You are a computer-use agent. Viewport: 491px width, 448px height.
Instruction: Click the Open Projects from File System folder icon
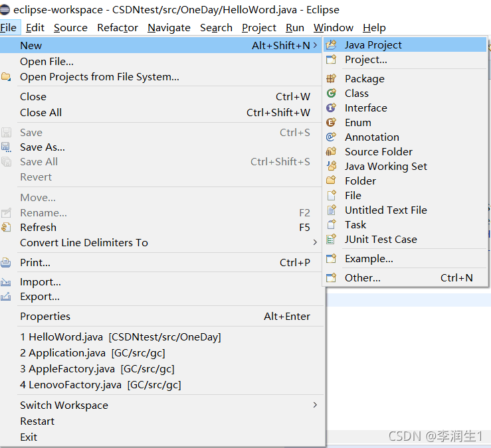(x=6, y=76)
